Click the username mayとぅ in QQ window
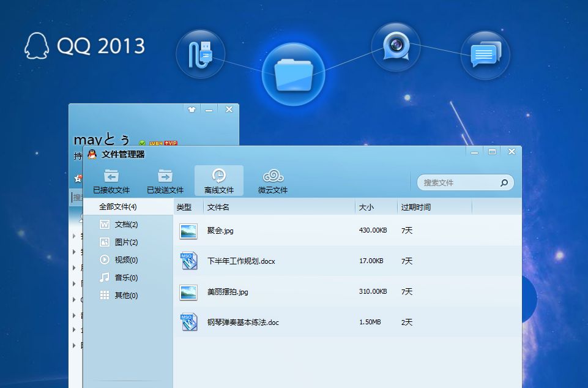The image size is (588, 388). coord(102,140)
